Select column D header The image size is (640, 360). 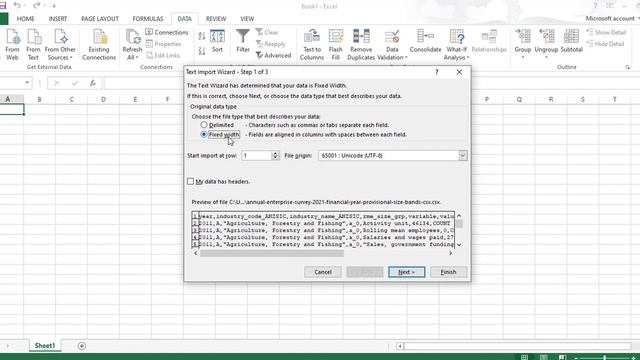(103, 99)
